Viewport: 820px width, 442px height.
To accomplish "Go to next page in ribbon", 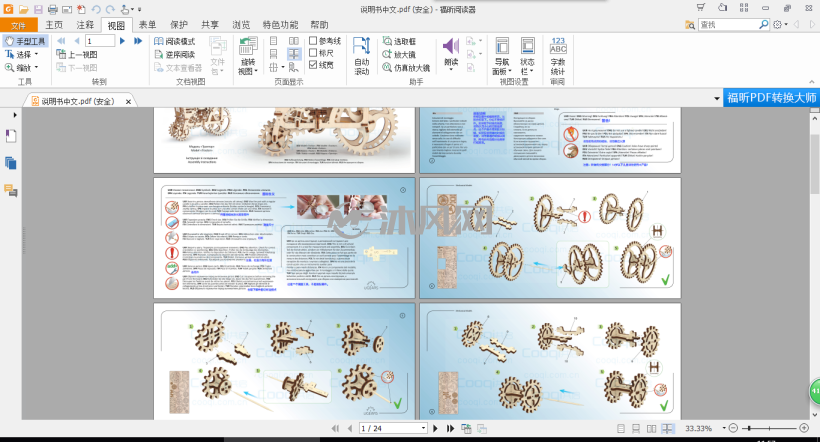I will point(122,41).
